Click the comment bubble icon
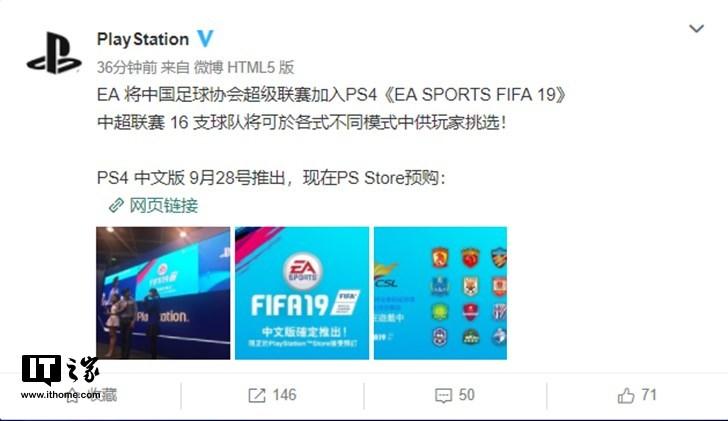728x421 pixels. click(x=443, y=395)
